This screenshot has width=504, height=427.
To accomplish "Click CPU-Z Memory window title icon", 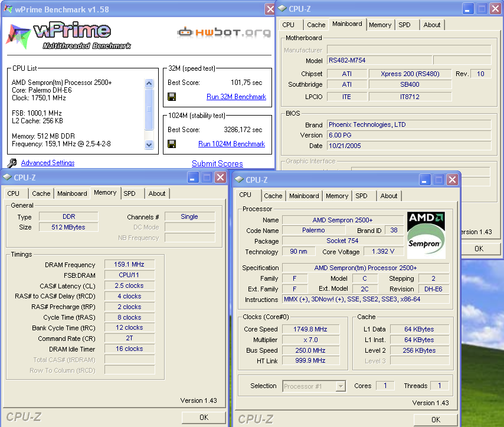I will pos(7,178).
